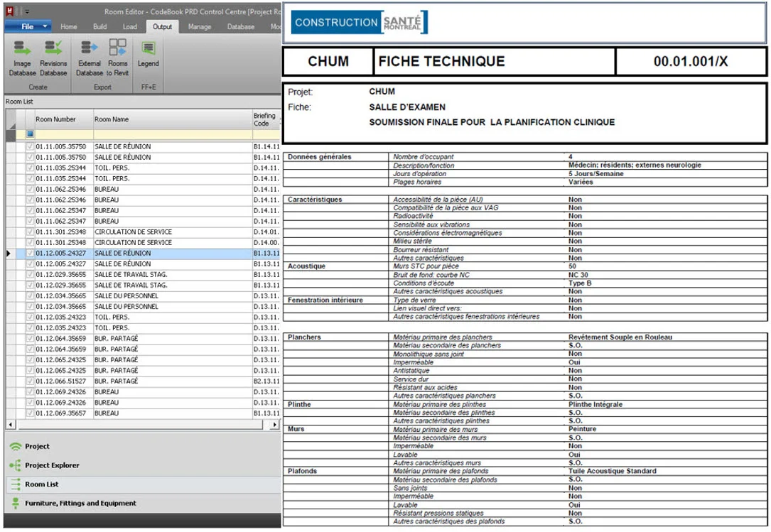Viewport: 771px width, 532px height.
Task: Select row with briefing code D.14.01.
Action: (266, 232)
